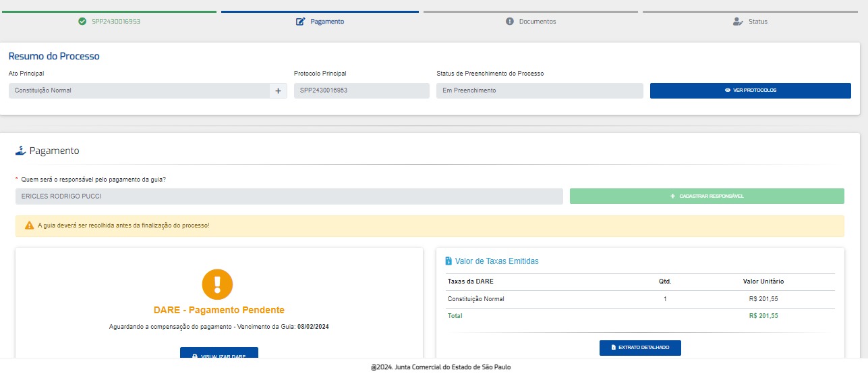Click the Valor de Taxas Emitidas heading

click(497, 261)
